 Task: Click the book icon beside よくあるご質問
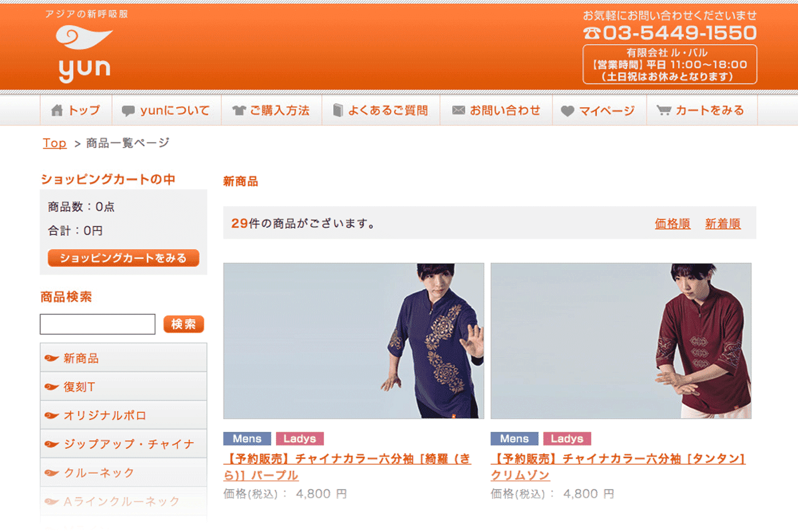338,111
